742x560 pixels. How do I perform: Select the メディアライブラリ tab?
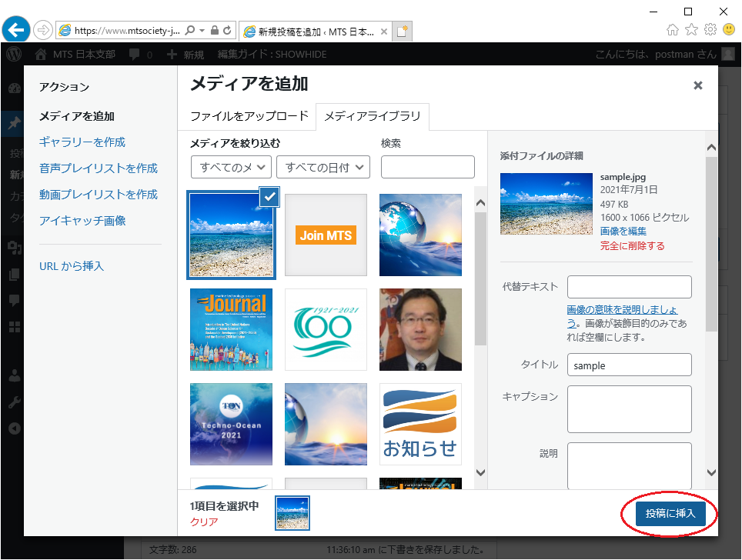373,116
